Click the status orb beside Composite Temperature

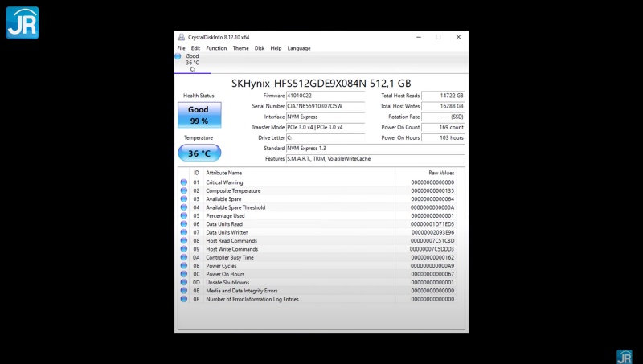pyautogui.click(x=184, y=190)
